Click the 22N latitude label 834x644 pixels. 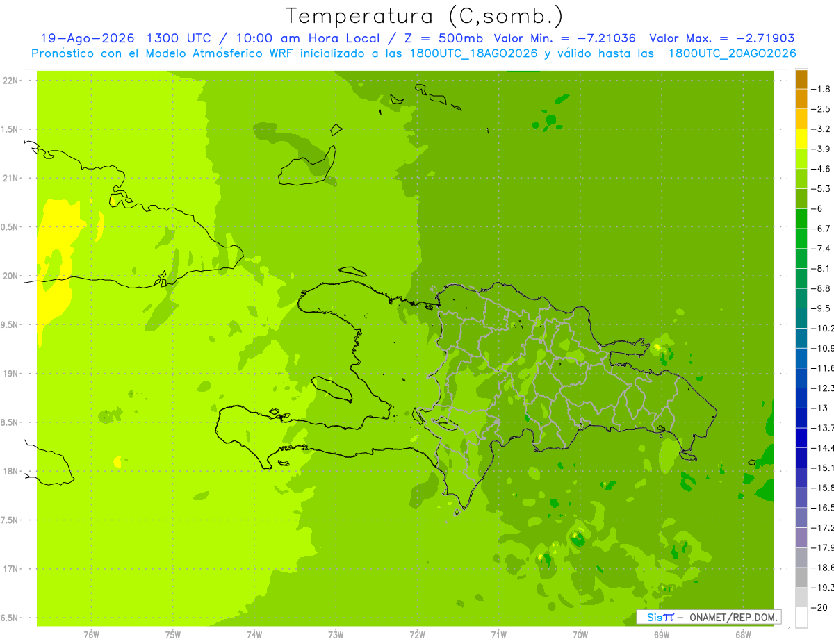[10, 81]
